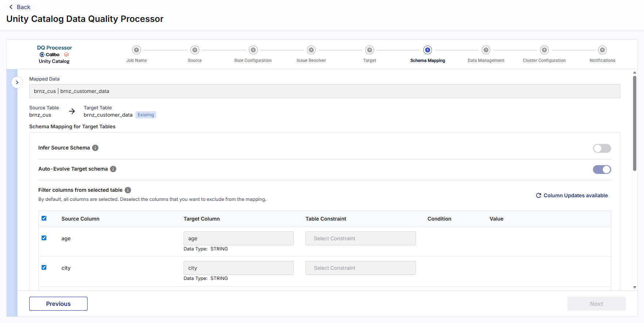Viewport: 644px width, 323px height.
Task: Open the Cluster Configuration step circle
Action: [x=544, y=50]
